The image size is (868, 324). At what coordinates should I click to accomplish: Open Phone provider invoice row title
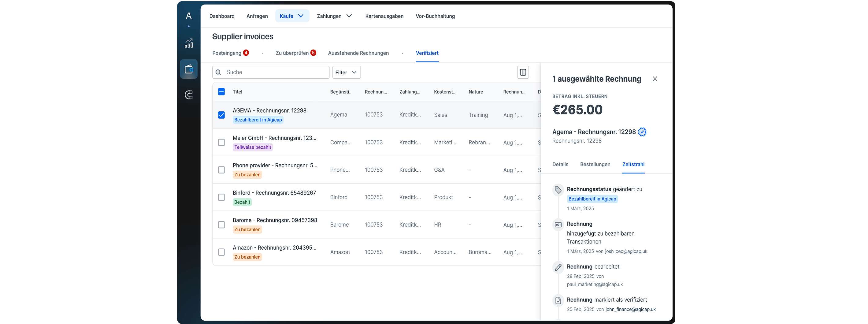pos(275,165)
